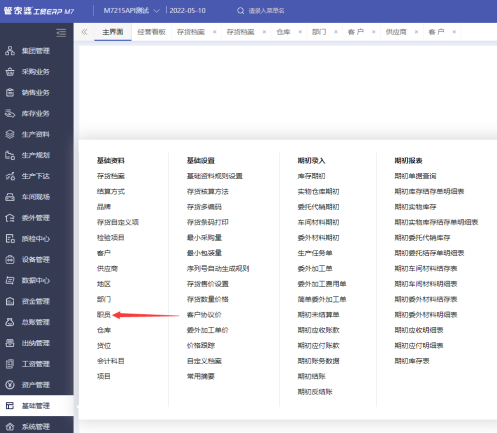Switch to the 供应商 tab
Viewport: 497px width, 433px height.
pos(396,32)
